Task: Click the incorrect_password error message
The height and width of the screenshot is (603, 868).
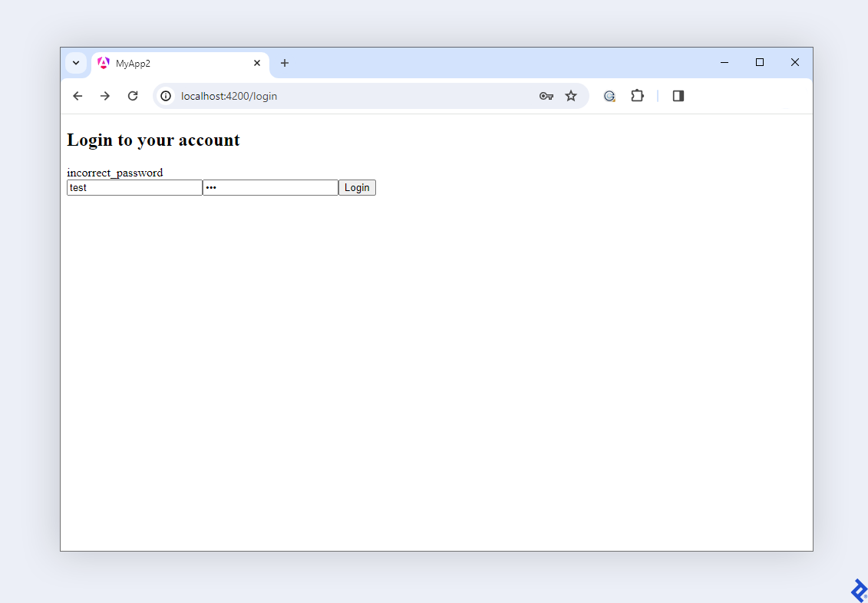Action: tap(114, 173)
